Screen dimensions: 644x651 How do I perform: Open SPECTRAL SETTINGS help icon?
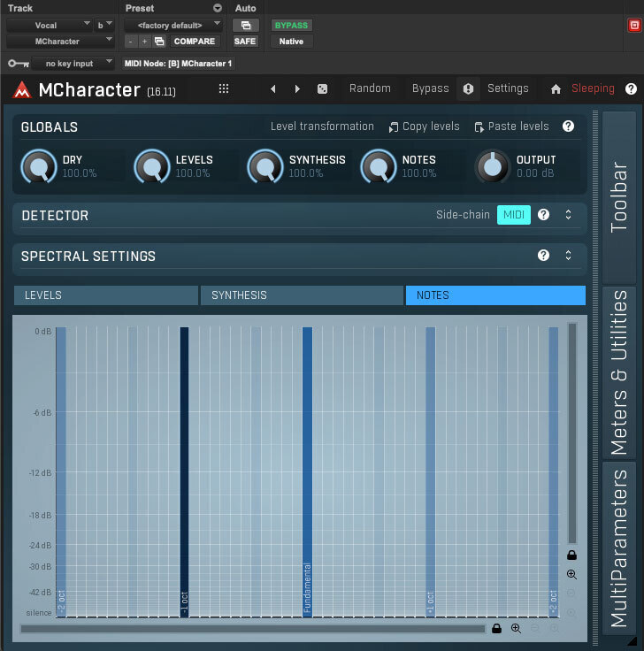pyautogui.click(x=543, y=256)
